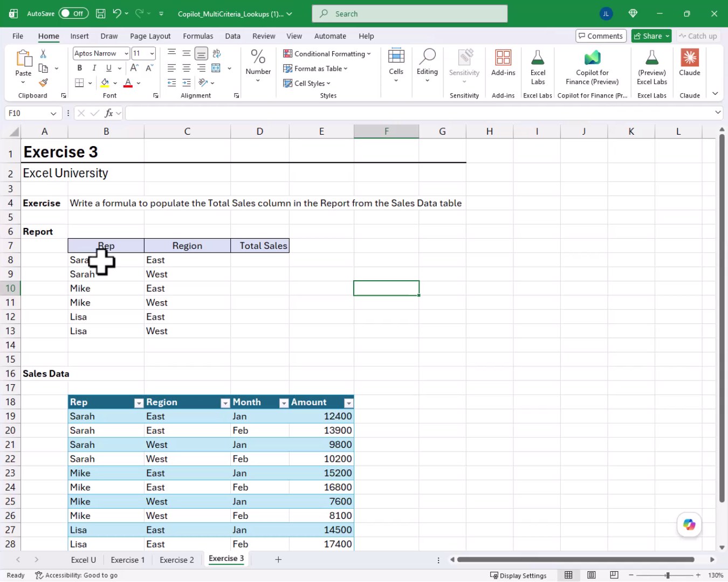The width and height of the screenshot is (728, 582).
Task: Click the Undo arrow
Action: tap(116, 13)
